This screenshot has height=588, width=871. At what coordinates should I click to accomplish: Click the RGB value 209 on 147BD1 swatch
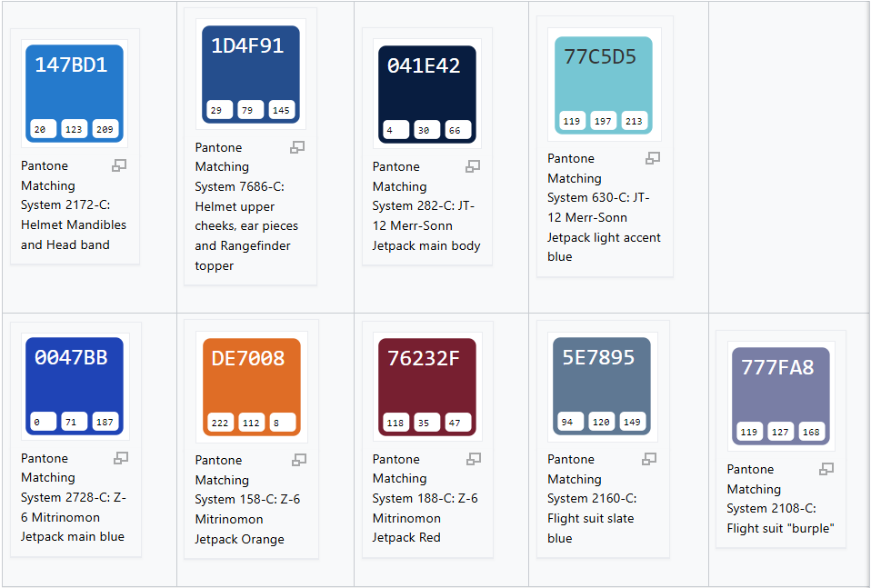click(105, 130)
